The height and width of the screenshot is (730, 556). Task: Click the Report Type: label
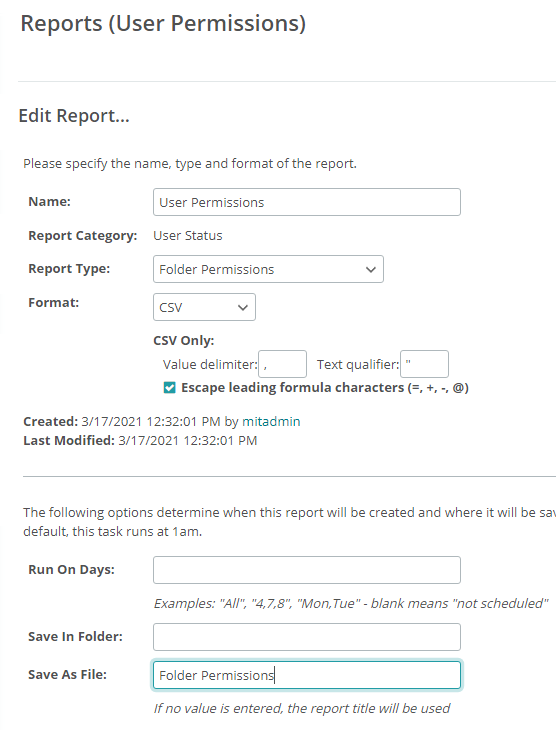(69, 269)
